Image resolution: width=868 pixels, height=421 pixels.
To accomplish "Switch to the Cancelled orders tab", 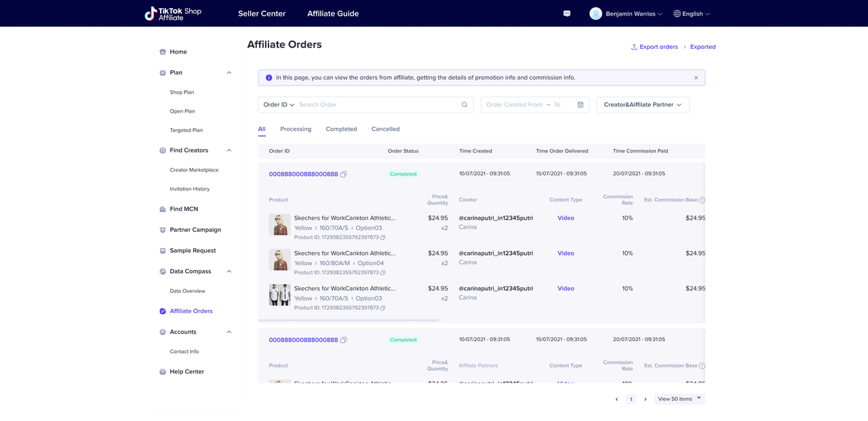I will pos(385,129).
